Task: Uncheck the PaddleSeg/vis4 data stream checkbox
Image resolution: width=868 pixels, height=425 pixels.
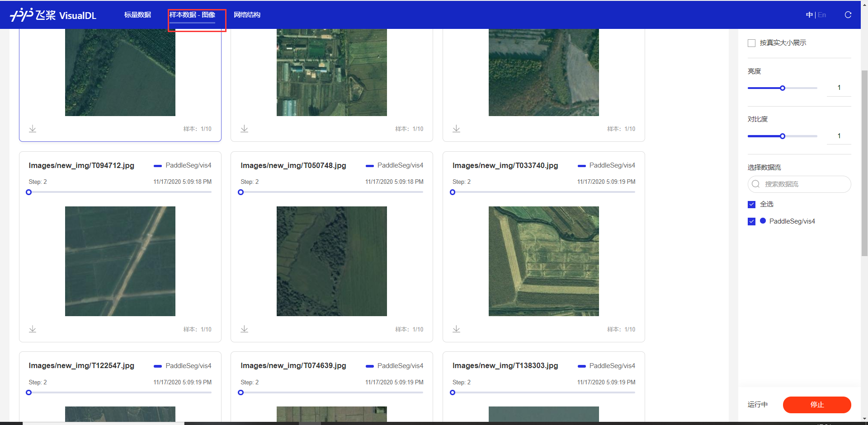Action: coord(752,221)
